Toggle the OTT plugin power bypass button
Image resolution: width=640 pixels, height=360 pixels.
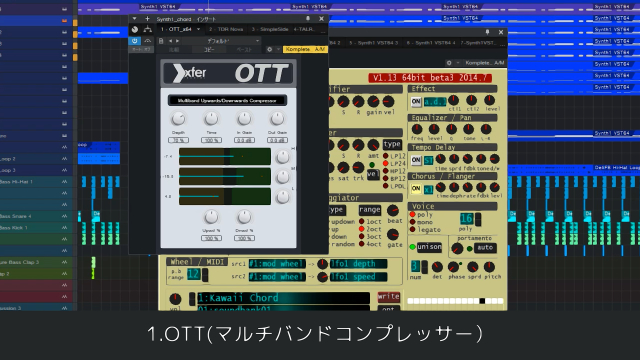pos(134,41)
